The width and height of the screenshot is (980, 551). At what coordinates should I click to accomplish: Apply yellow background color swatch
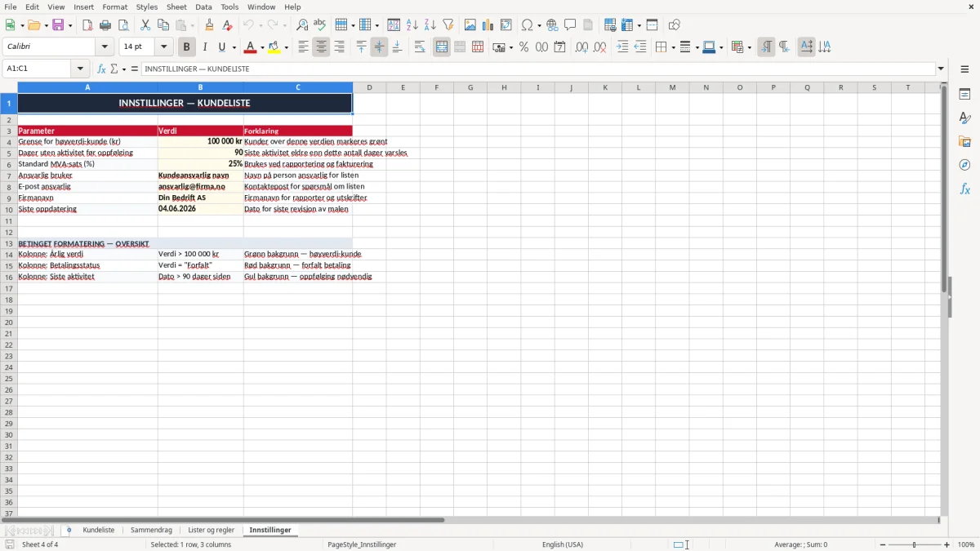tap(274, 47)
